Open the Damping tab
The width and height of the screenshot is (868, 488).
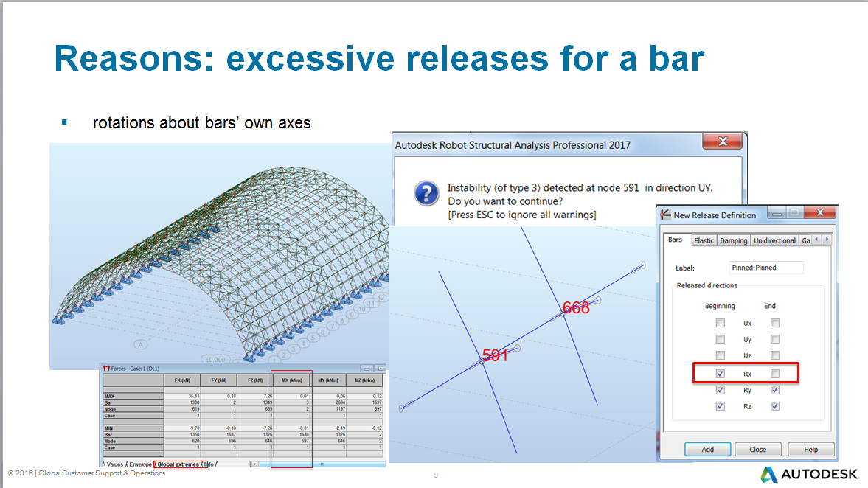click(x=732, y=240)
